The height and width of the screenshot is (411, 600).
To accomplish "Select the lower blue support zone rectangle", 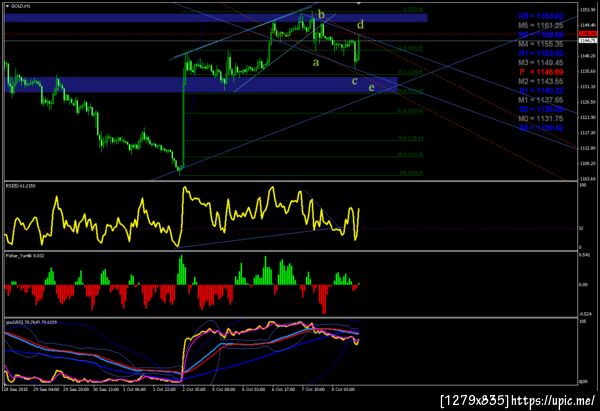I will click(201, 85).
